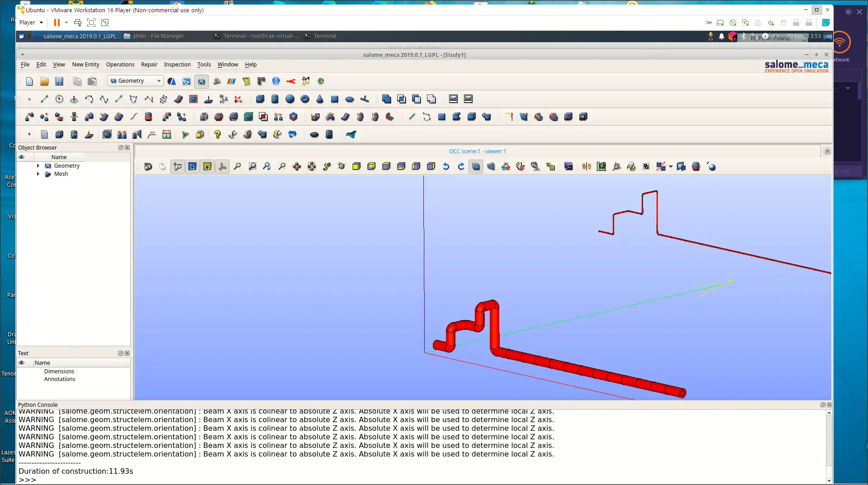868x485 pixels.
Task: Launch the ParaVis module icon
Action: (231, 81)
